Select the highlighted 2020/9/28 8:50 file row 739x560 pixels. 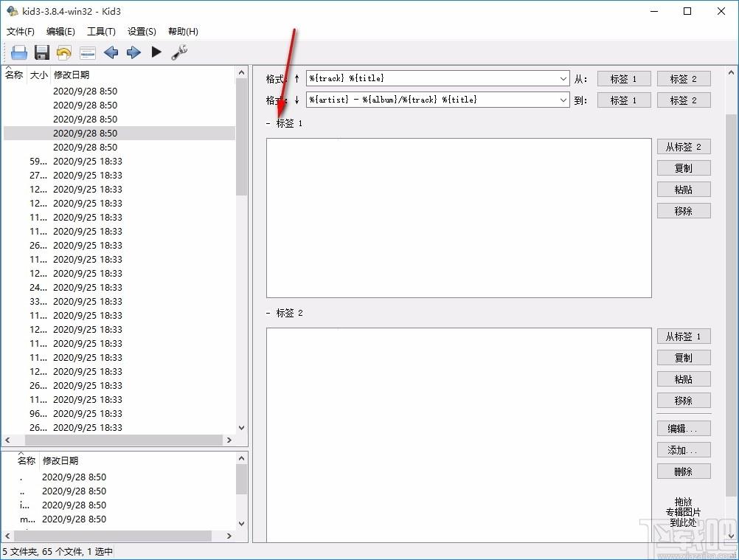(x=119, y=133)
